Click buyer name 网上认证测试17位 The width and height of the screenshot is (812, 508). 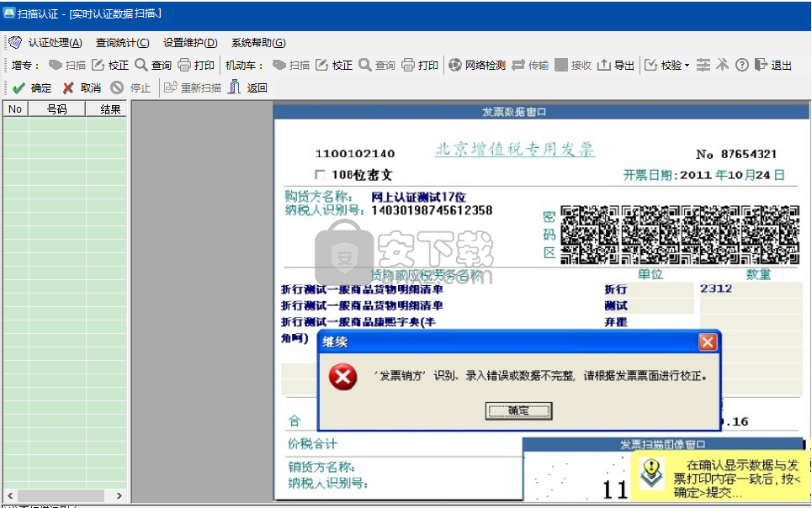tap(418, 197)
